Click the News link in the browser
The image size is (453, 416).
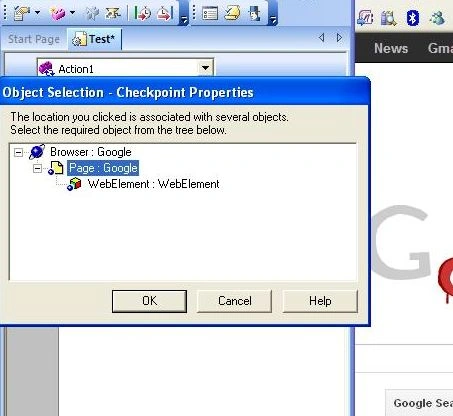391,48
